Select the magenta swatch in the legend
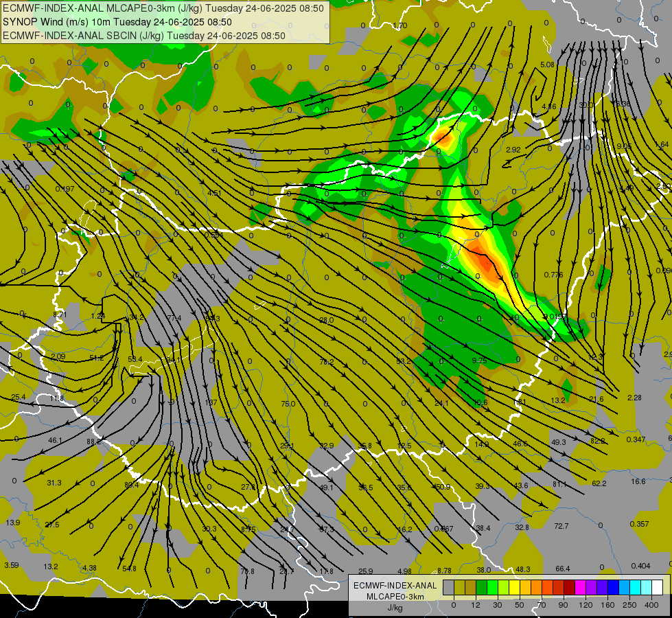The image size is (672, 618). pyautogui.click(x=580, y=587)
